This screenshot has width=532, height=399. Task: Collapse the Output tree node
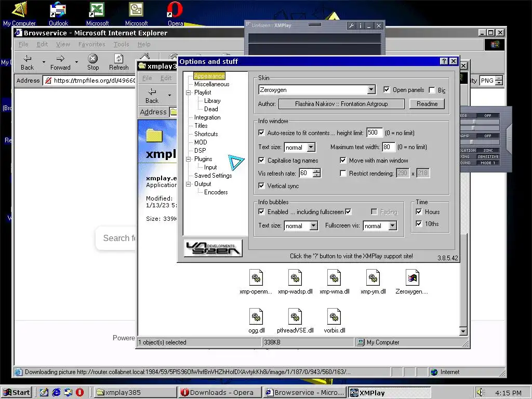[x=188, y=184]
